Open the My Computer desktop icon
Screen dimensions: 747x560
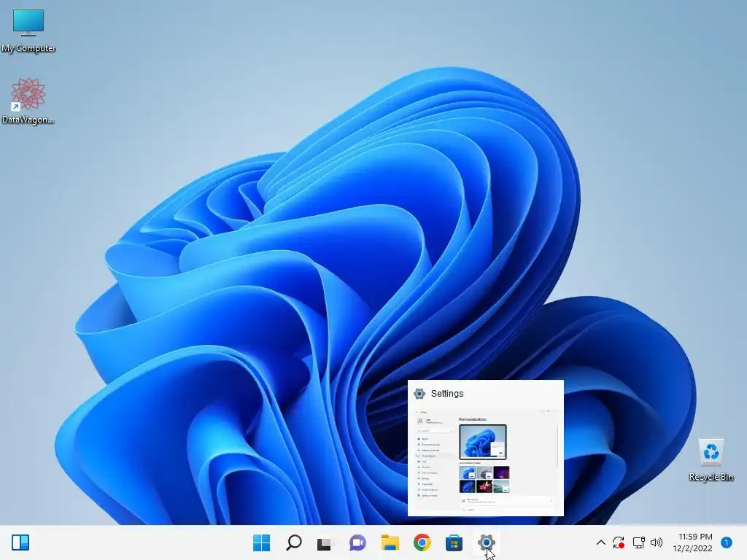coord(28,31)
